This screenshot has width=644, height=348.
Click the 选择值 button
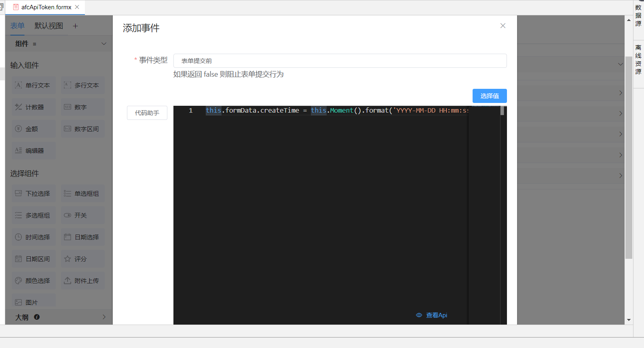[489, 96]
